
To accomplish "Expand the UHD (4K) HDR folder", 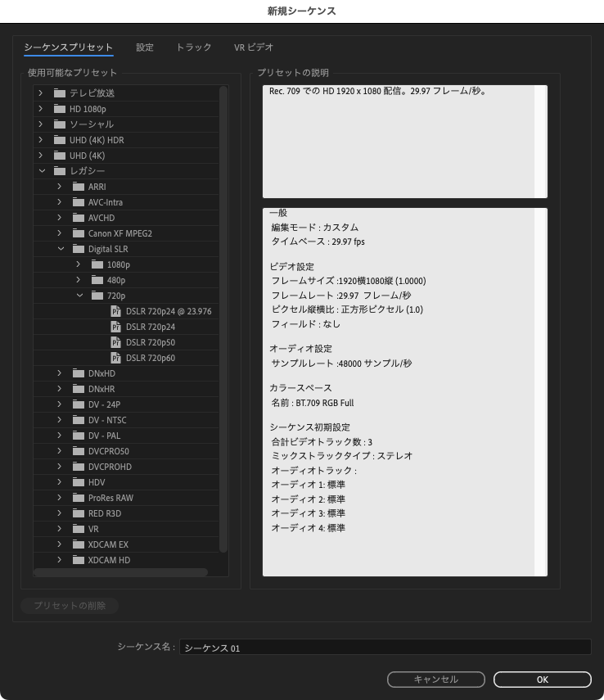I will pos(42,140).
